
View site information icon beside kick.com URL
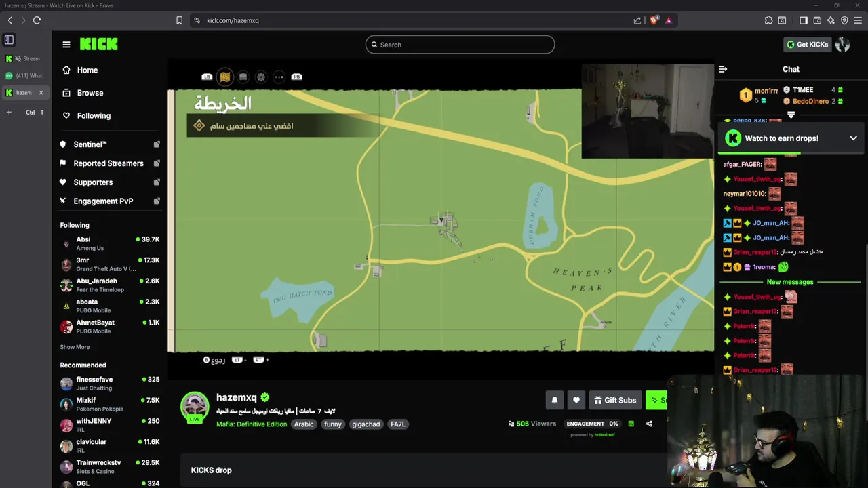tap(197, 20)
